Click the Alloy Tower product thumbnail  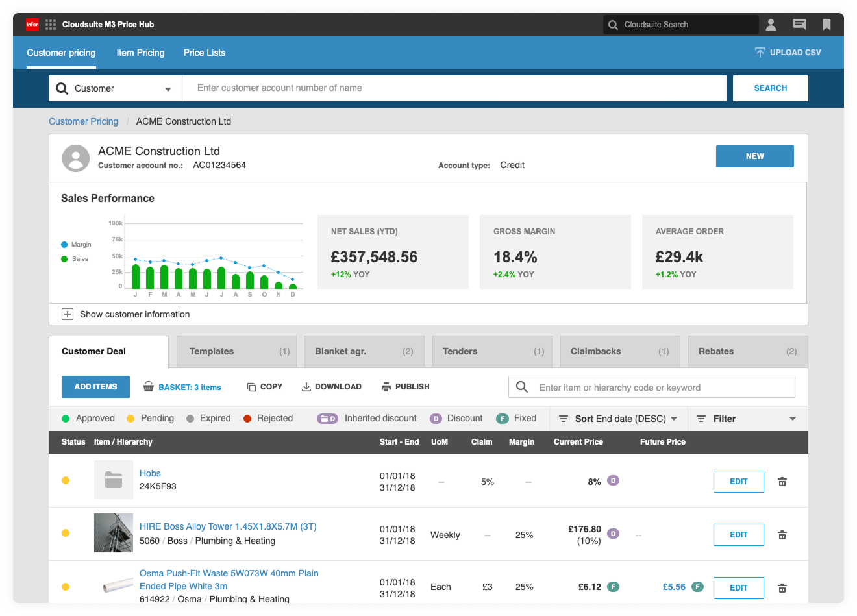[114, 533]
